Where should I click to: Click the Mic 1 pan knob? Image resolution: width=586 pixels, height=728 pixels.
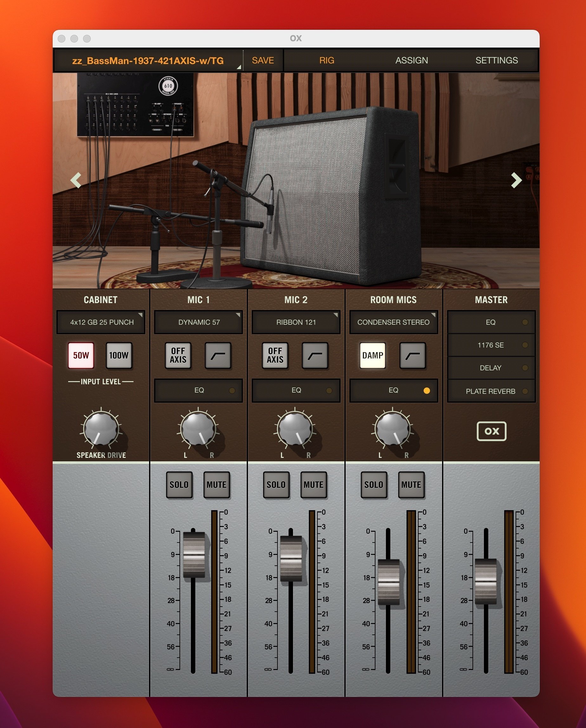[198, 429]
